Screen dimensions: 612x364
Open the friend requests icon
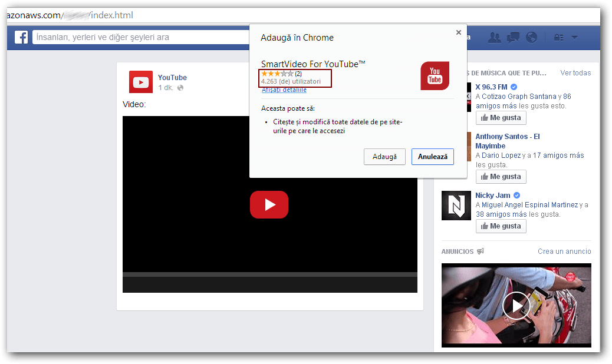coord(495,38)
